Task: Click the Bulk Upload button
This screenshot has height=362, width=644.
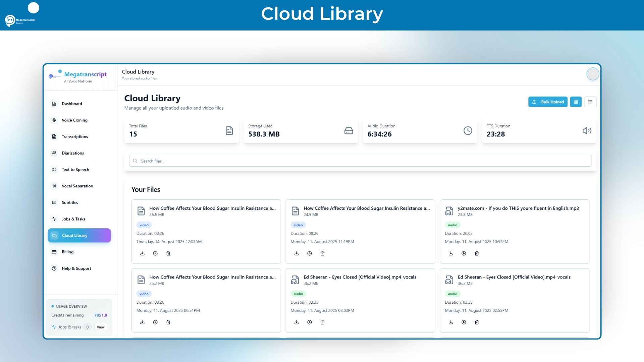Action: (548, 102)
